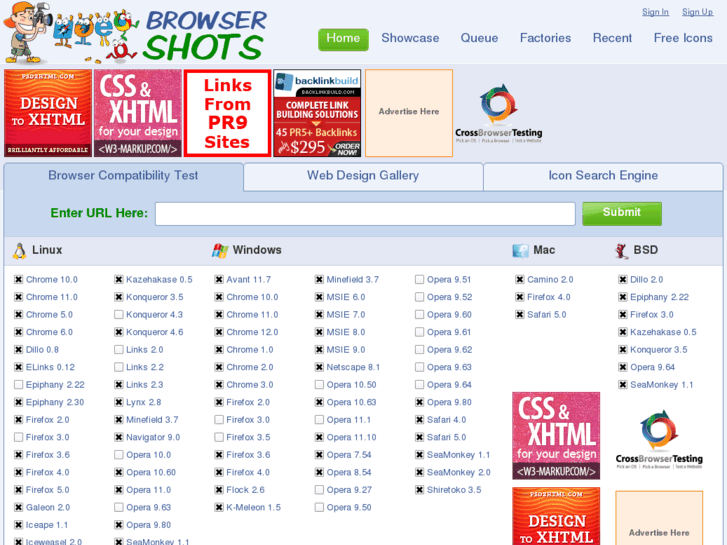Open the Recent page
The image size is (727, 545).
pos(612,38)
